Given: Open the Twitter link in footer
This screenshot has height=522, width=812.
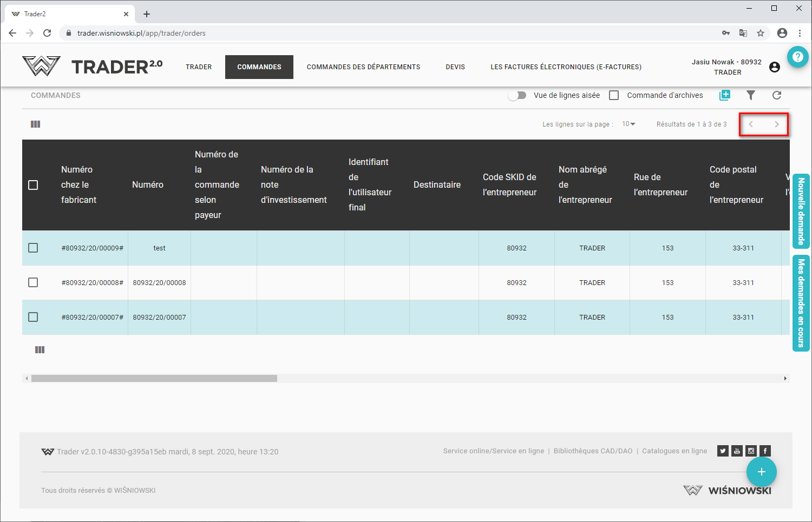Looking at the screenshot, I should coord(723,451).
